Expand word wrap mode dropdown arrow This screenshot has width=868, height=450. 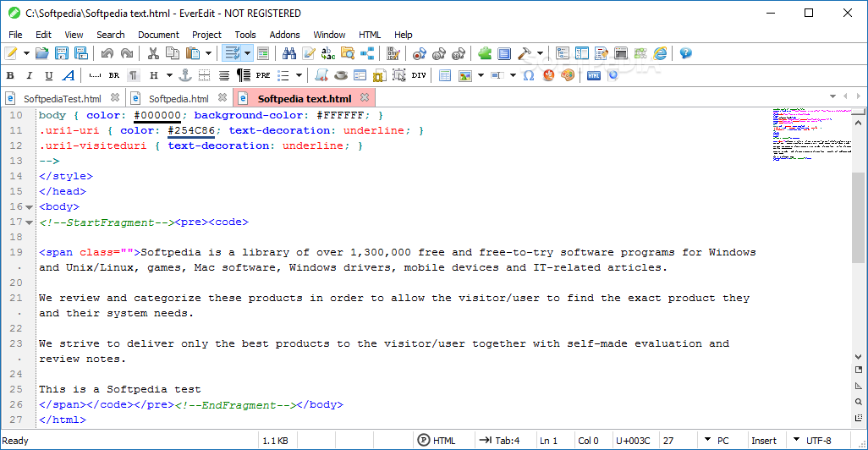(x=247, y=53)
